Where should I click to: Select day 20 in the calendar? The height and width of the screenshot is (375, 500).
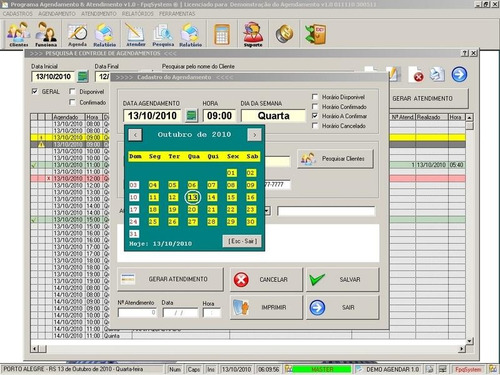coord(192,210)
